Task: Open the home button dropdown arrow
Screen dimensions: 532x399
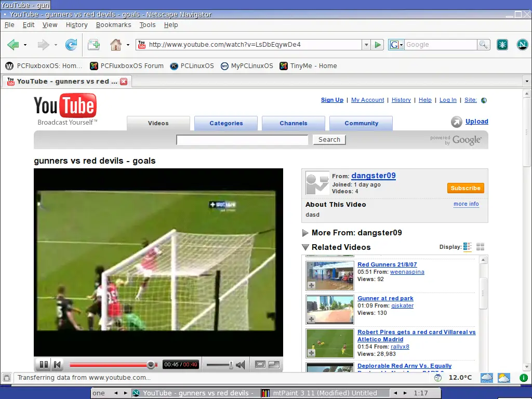Action: [x=128, y=45]
